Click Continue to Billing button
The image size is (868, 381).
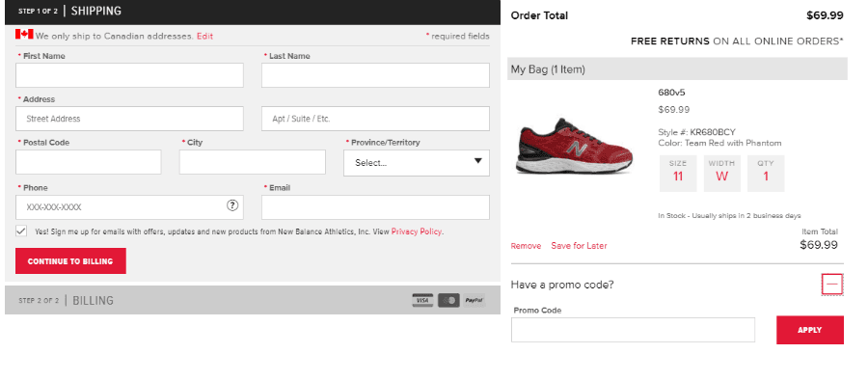tap(70, 260)
